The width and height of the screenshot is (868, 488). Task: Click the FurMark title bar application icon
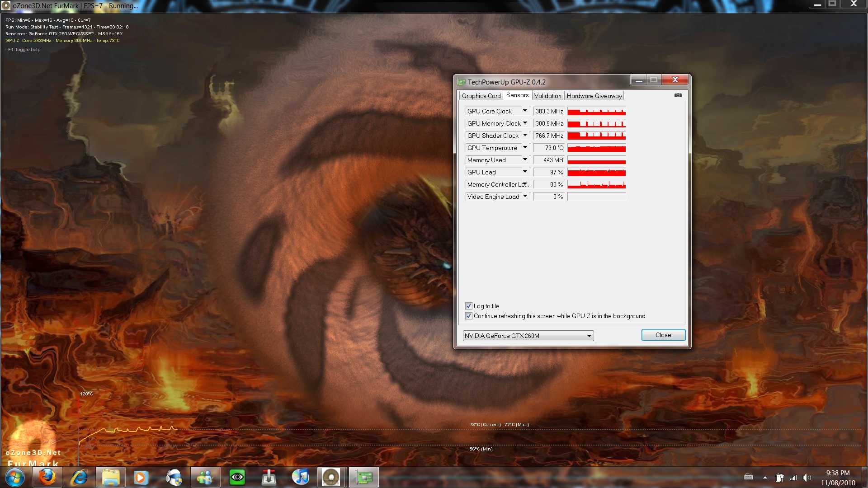coord(6,6)
